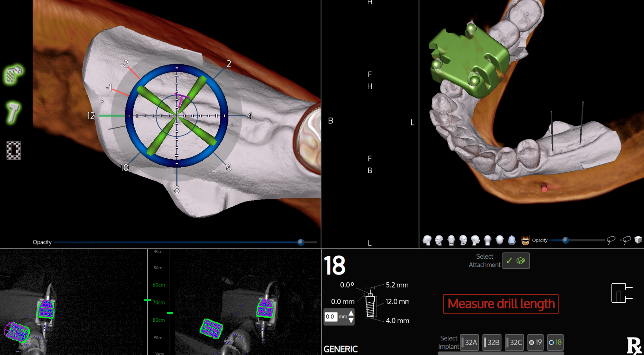Viewport: 644px width, 355px height.
Task: Click the 12 o'clock target label
Action: coord(91,116)
